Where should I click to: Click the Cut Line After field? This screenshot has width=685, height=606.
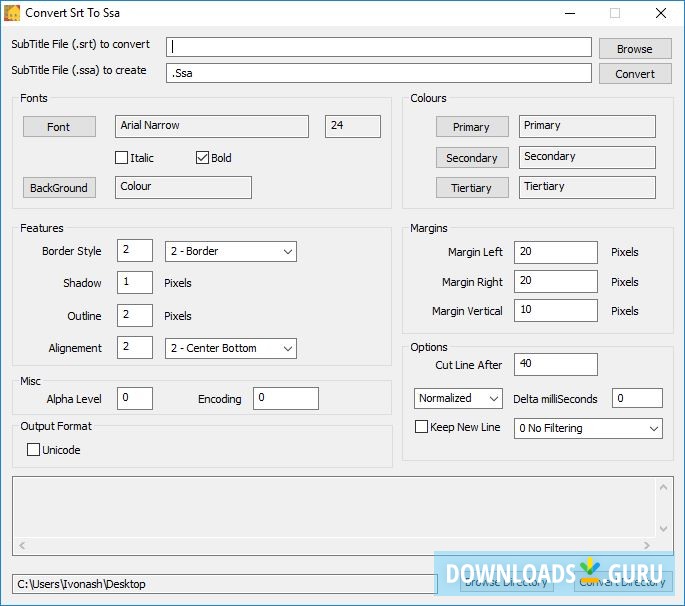[556, 364]
